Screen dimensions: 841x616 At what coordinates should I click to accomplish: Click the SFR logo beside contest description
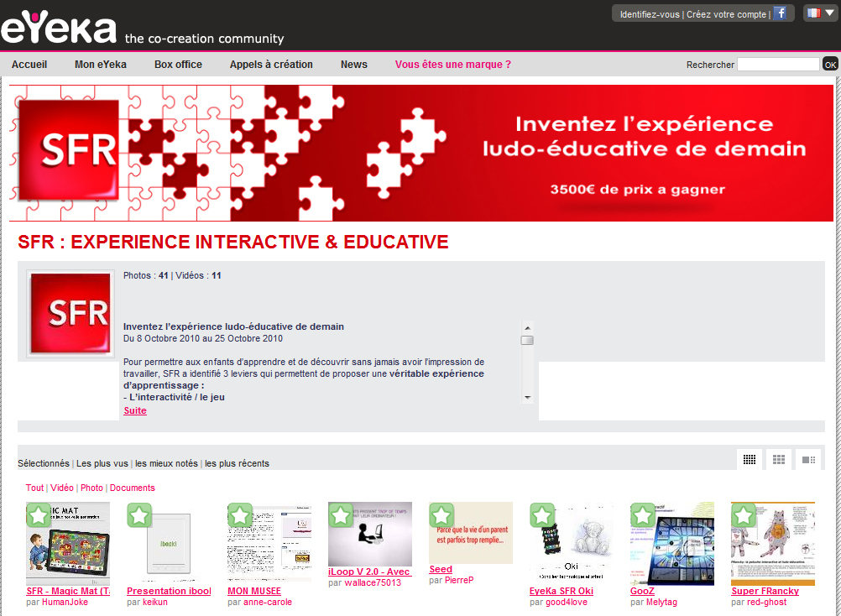(71, 314)
